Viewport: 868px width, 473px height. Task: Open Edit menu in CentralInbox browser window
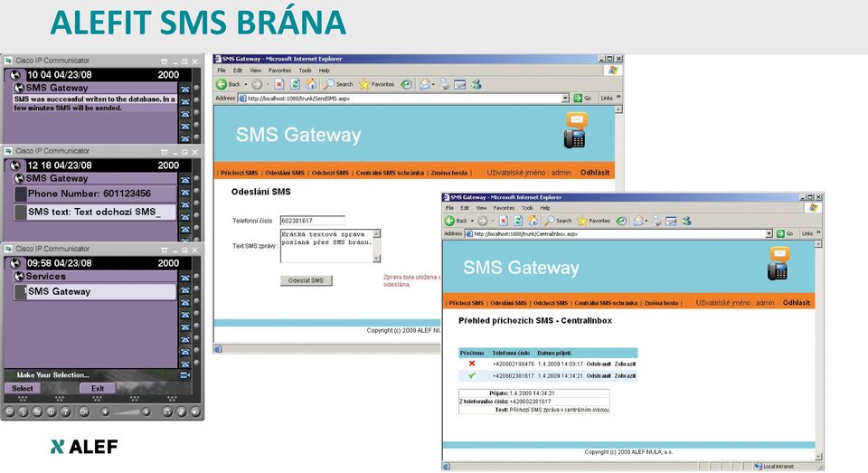465,208
